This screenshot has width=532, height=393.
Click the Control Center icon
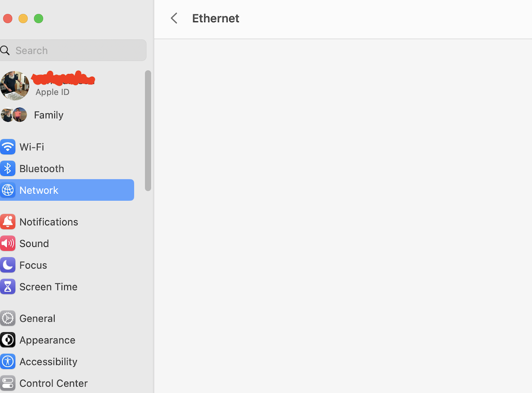tap(8, 383)
